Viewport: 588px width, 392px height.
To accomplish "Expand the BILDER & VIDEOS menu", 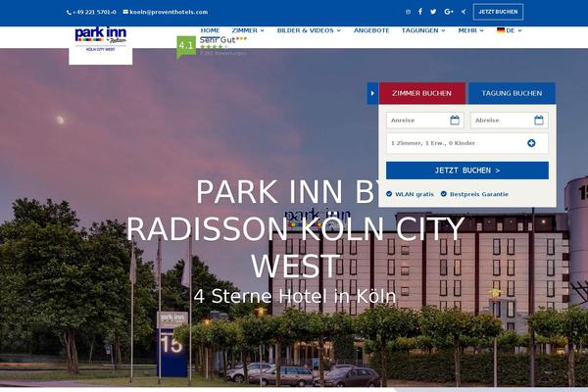I will point(309,30).
